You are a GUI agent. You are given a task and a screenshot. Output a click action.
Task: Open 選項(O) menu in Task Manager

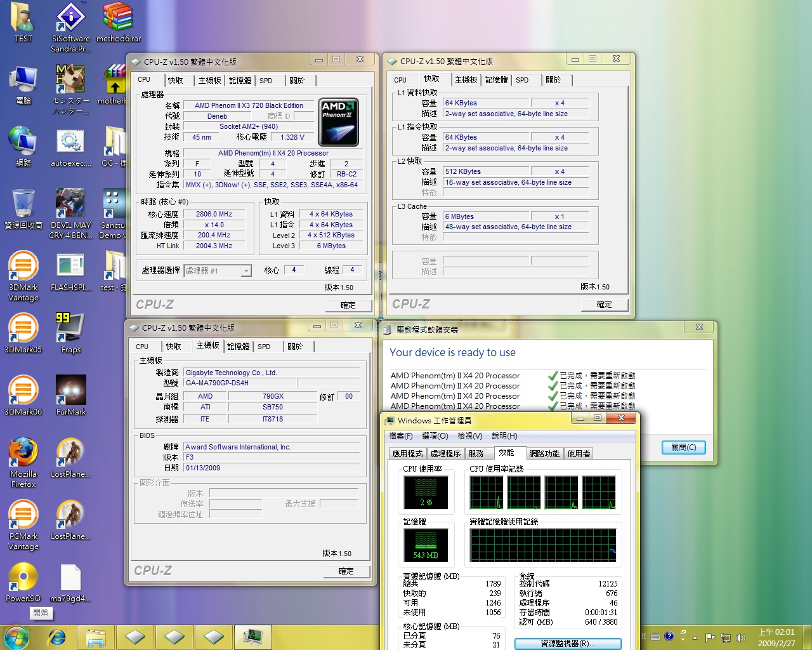435,435
